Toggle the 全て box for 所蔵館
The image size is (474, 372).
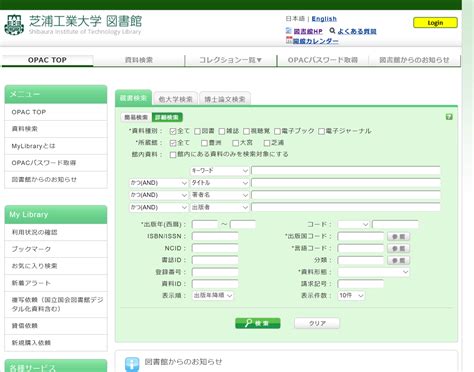pos(173,143)
